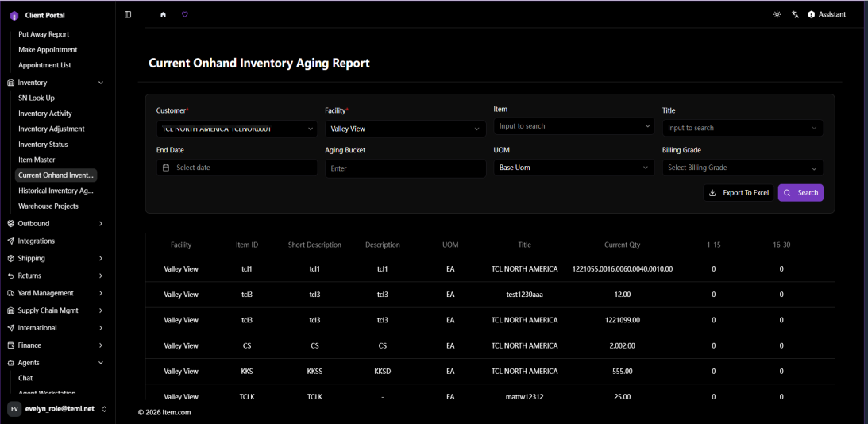This screenshot has height=424, width=868.
Task: Expand the Outbound menu chevron
Action: pos(101,224)
